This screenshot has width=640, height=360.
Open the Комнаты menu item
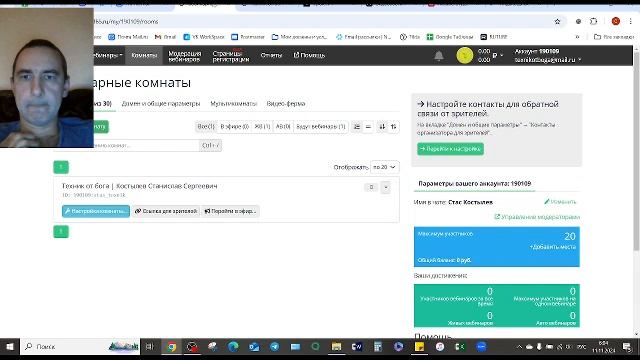pyautogui.click(x=144, y=56)
